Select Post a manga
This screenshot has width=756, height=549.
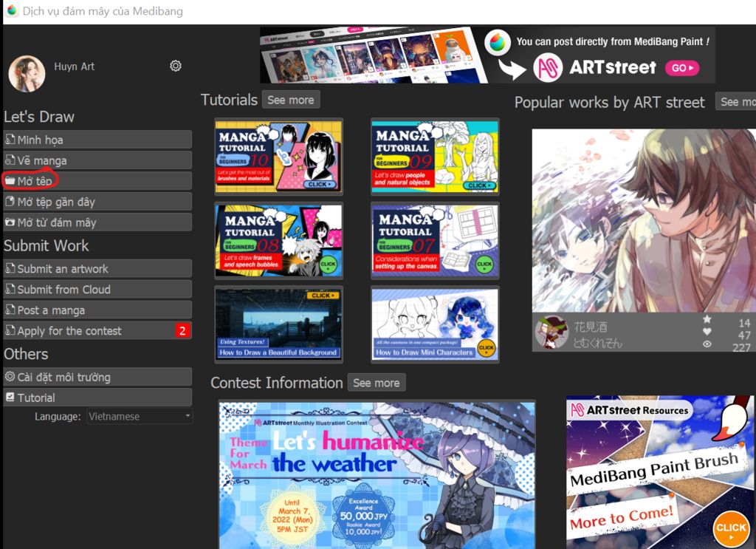(x=97, y=310)
